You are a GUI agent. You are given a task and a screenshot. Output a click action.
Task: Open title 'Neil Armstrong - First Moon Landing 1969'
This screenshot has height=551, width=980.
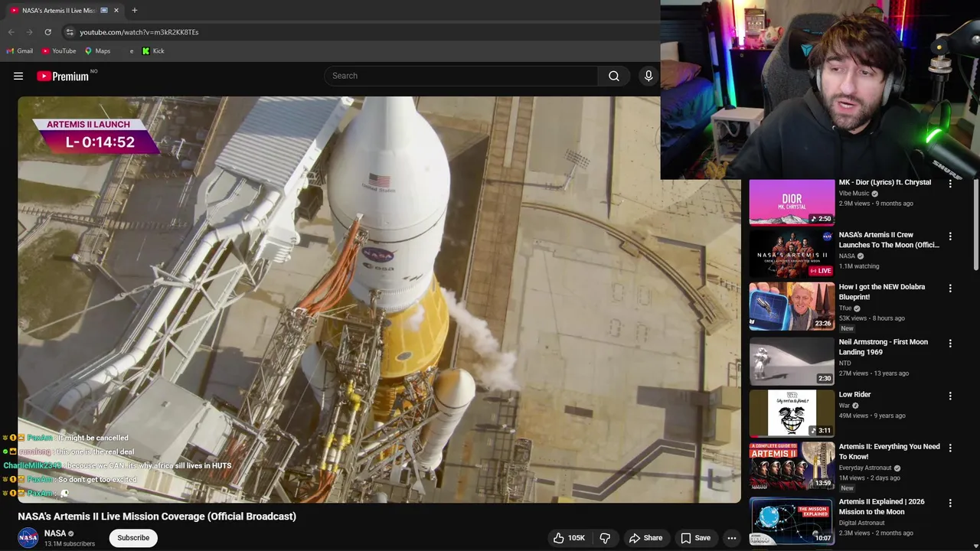tap(883, 347)
